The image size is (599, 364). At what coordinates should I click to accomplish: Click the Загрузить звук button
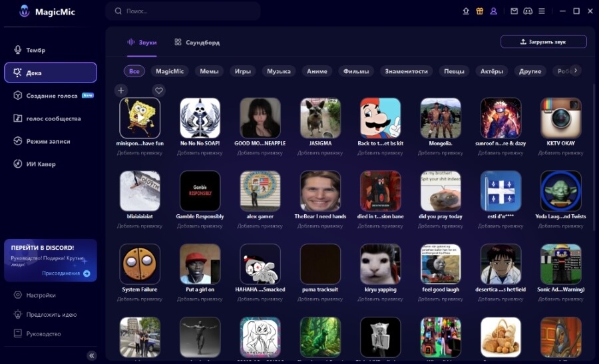tap(543, 42)
